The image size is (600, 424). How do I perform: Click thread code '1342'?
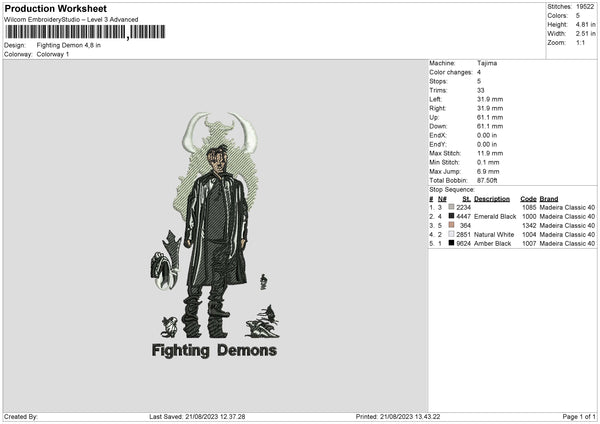click(529, 226)
